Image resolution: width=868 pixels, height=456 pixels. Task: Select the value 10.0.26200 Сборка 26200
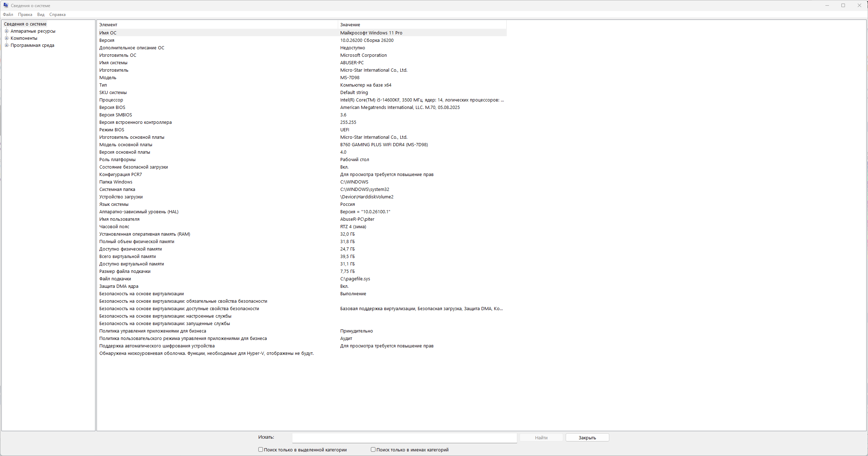click(x=367, y=40)
